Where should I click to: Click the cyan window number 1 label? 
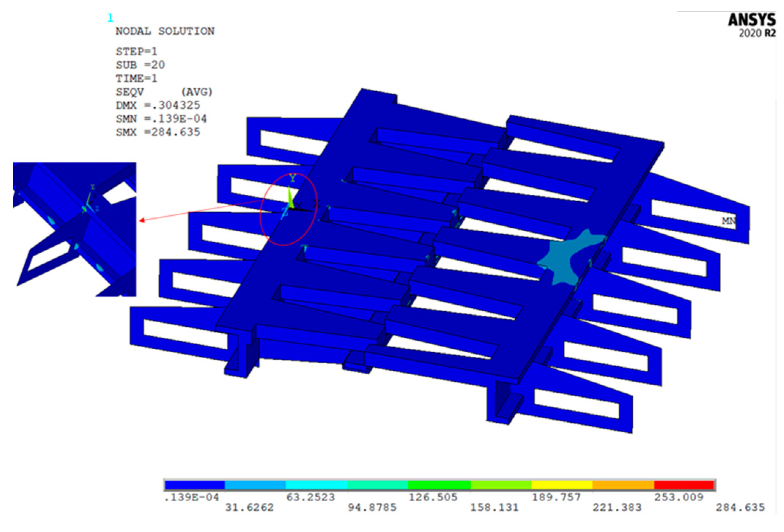(110, 18)
